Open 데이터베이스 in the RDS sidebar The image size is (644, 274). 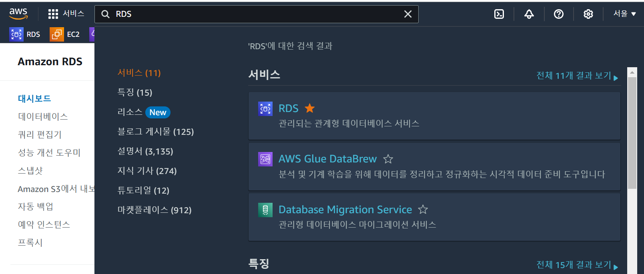tap(43, 116)
